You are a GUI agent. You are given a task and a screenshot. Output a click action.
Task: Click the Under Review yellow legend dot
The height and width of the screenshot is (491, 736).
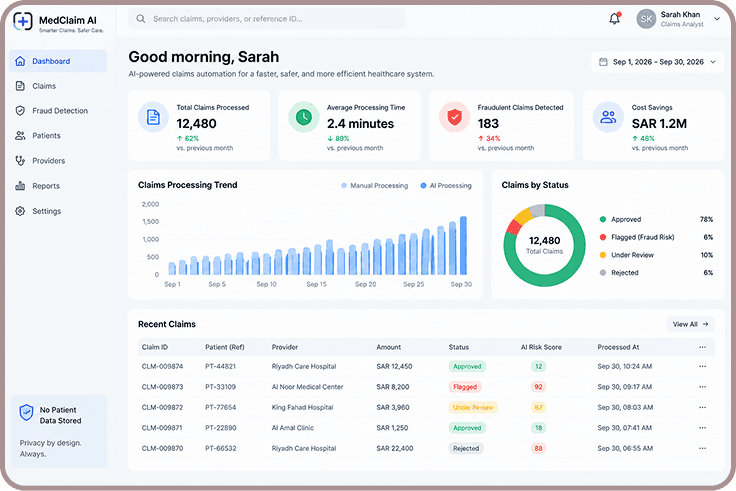603,255
